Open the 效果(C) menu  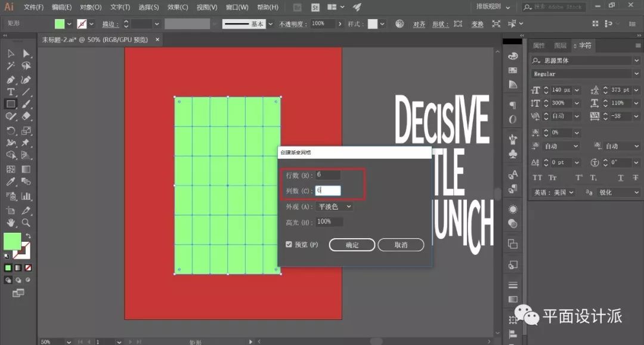(x=177, y=7)
